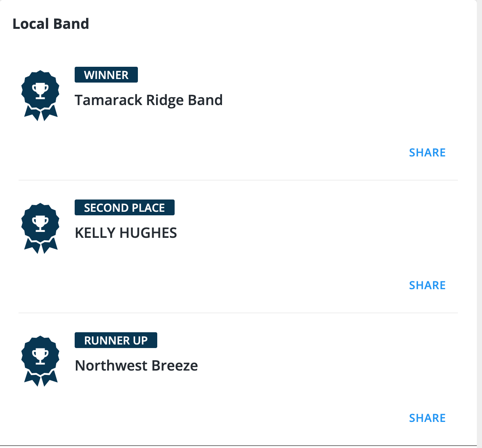Select the Northwest Breeze name
This screenshot has width=482, height=448.
click(136, 366)
